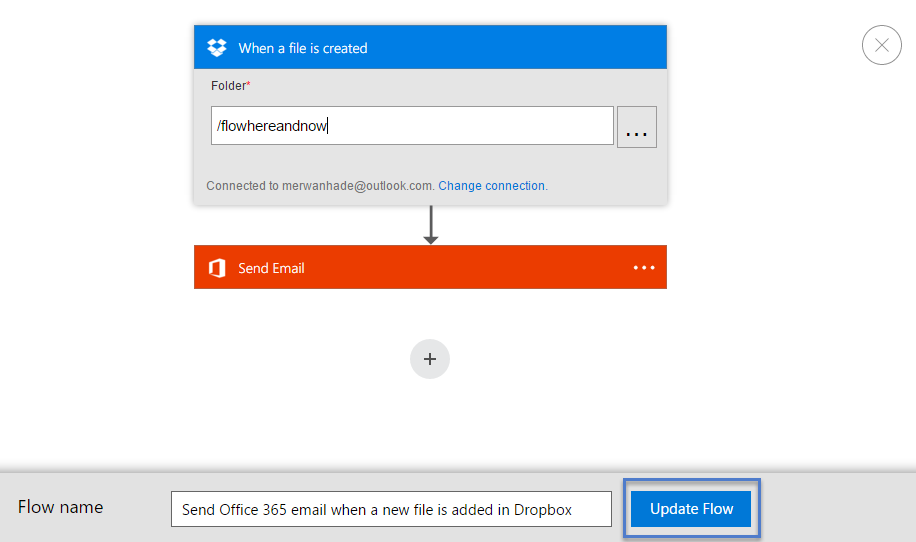The width and height of the screenshot is (916, 542).
Task: Click the arrow connector between steps
Action: click(x=430, y=225)
